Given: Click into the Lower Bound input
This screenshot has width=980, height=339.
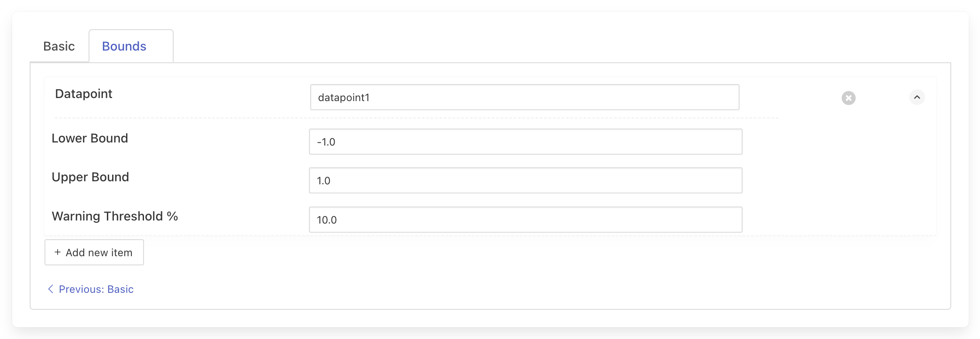Looking at the screenshot, I should tap(525, 142).
